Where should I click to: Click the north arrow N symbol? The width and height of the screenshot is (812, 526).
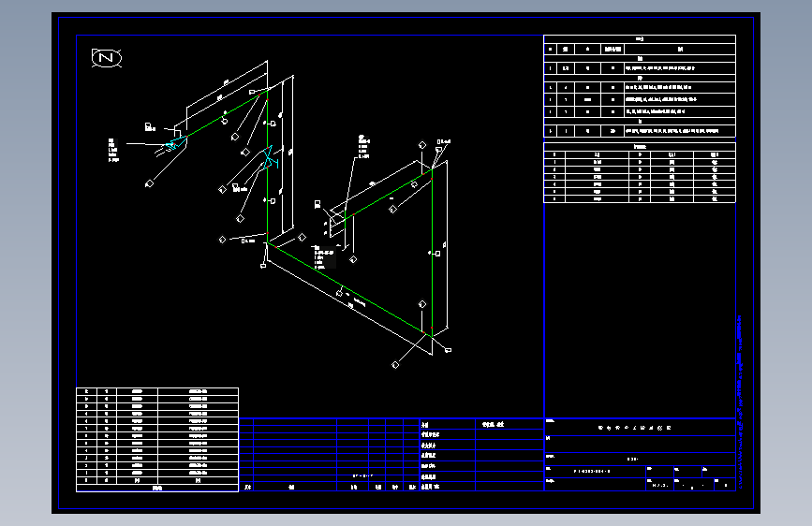pyautogui.click(x=107, y=57)
